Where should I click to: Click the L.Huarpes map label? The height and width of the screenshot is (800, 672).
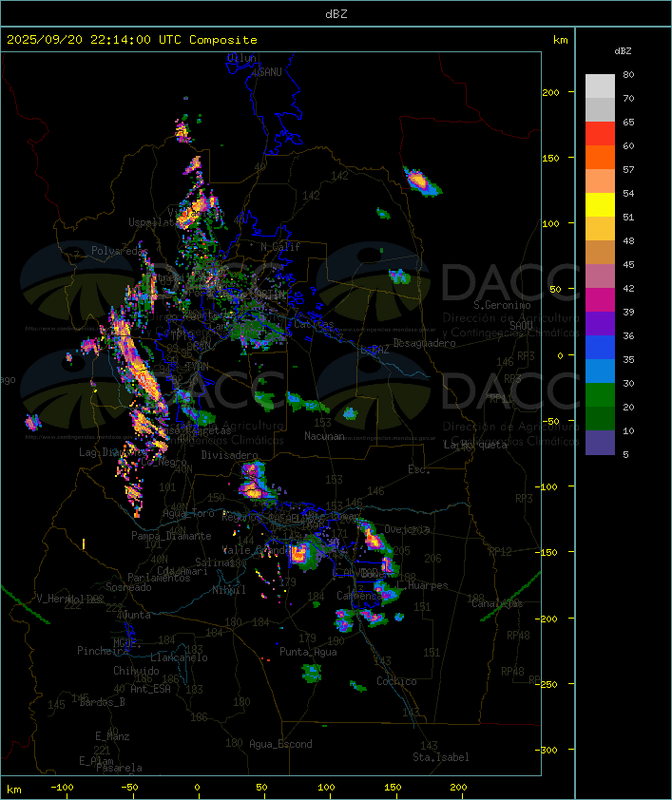point(422,585)
